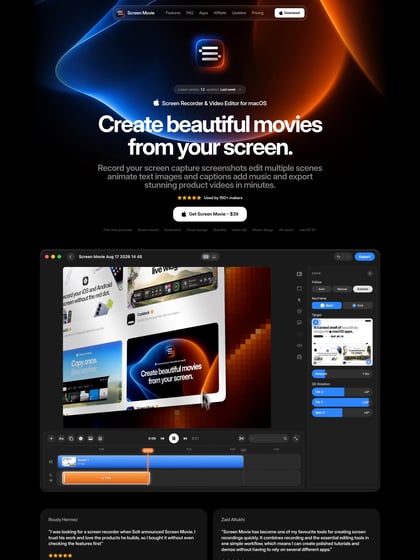Adjust the Spin Z rotation slider
420x560 pixels.
pyautogui.click(x=342, y=412)
